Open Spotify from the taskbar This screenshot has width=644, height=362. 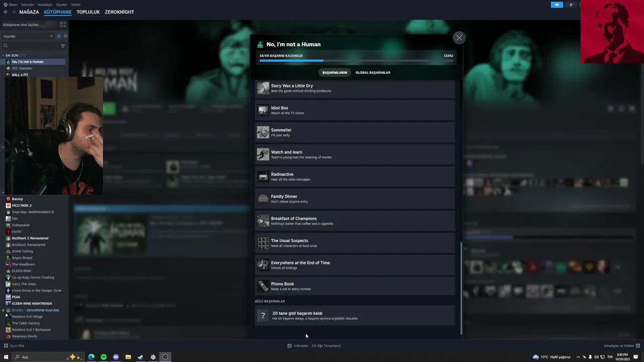point(104,357)
